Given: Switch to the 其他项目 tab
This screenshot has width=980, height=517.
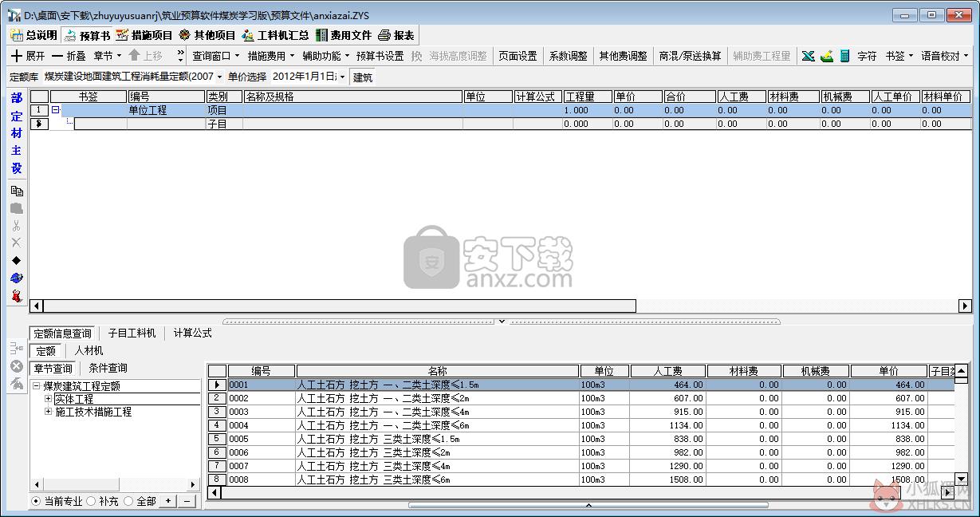Looking at the screenshot, I should pyautogui.click(x=207, y=35).
